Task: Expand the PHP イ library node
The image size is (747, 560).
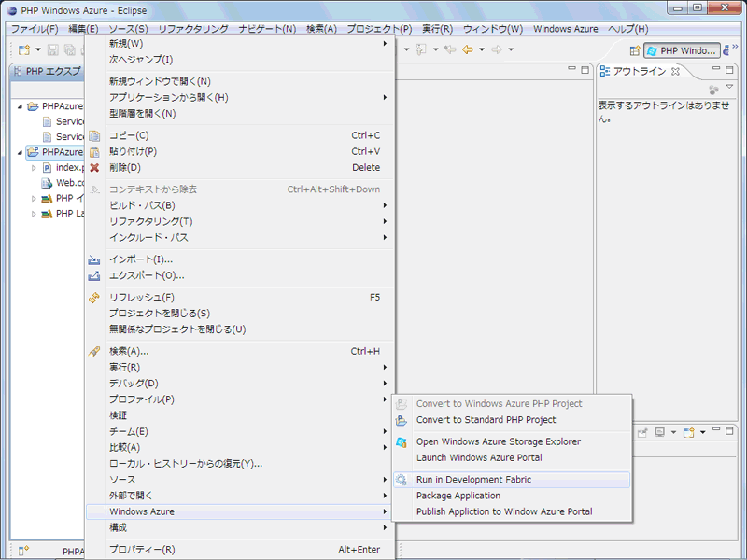Action: [x=34, y=198]
